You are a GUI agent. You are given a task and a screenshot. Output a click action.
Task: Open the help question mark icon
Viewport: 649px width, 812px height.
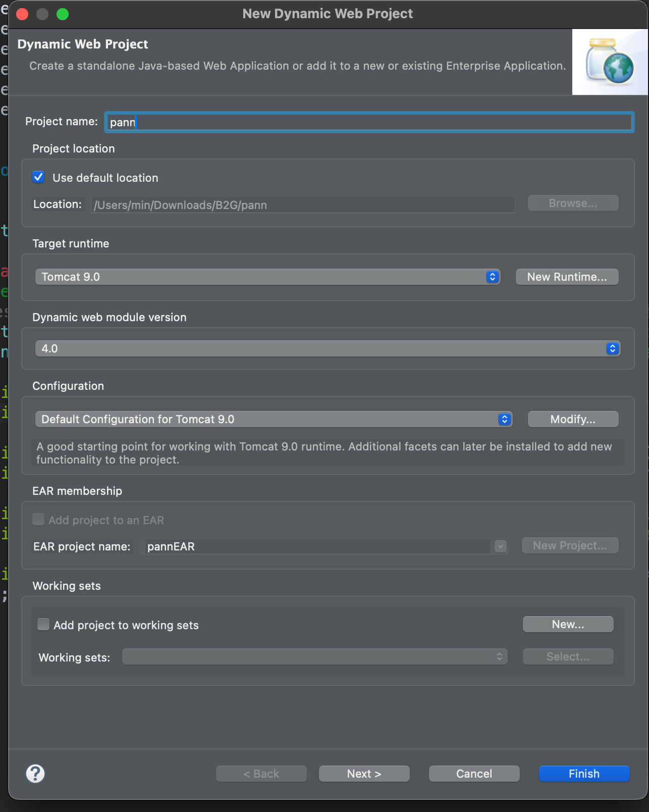coord(35,774)
